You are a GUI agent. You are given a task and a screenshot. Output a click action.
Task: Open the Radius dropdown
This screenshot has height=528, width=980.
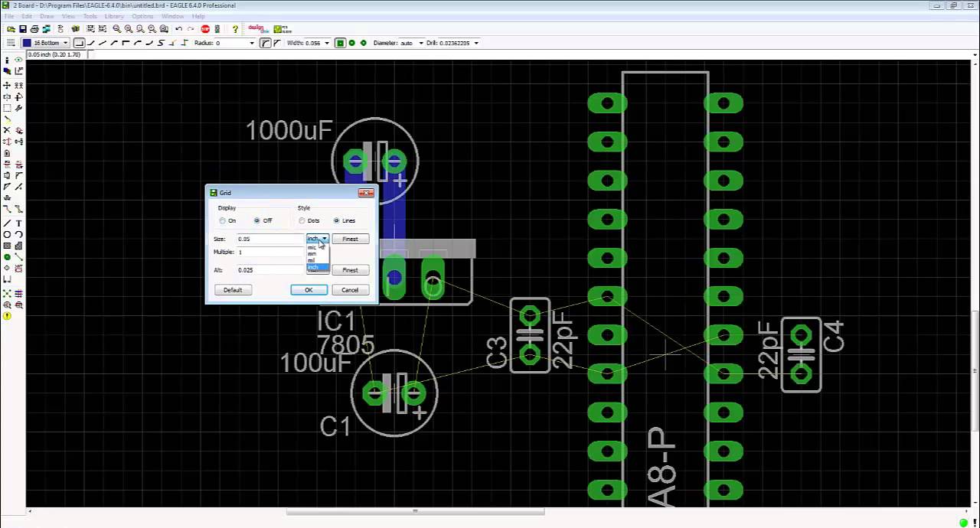pos(251,43)
